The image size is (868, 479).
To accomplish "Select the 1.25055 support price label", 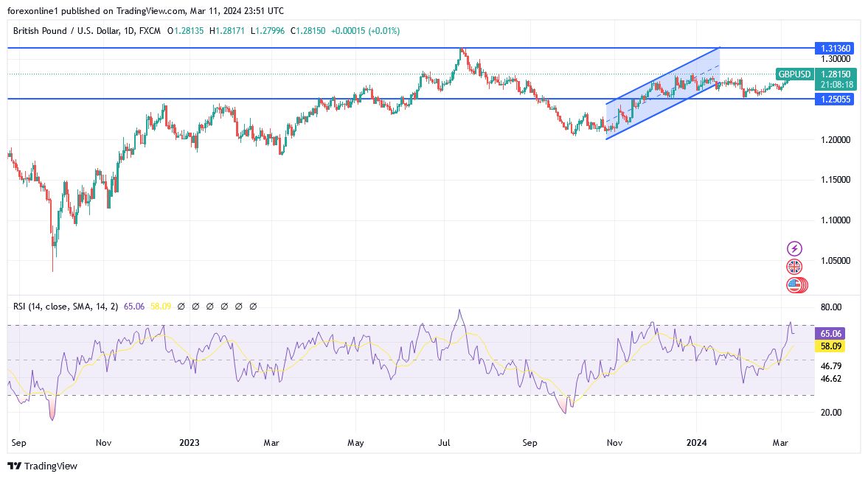I will point(836,99).
